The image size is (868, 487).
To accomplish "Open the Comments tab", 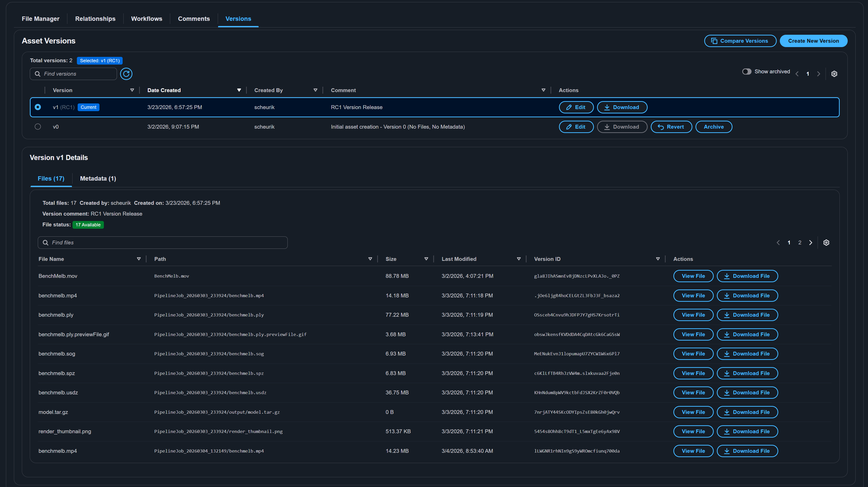I will click(194, 19).
